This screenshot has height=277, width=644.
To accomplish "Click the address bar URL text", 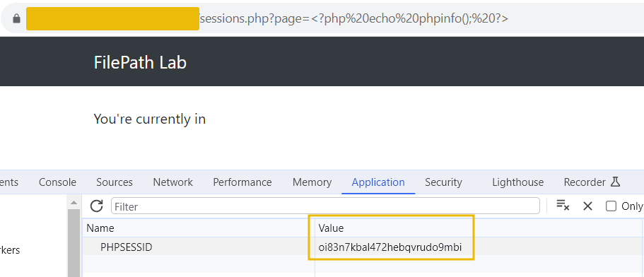I will click(353, 19).
